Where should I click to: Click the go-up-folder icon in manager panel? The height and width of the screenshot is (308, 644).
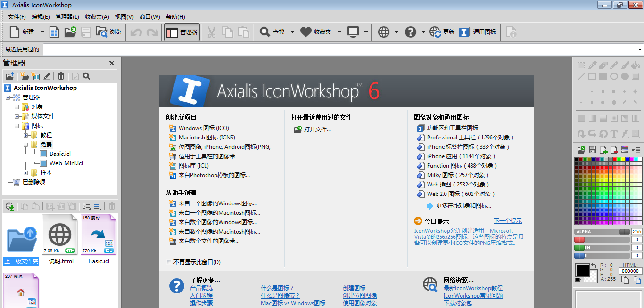(x=9, y=76)
